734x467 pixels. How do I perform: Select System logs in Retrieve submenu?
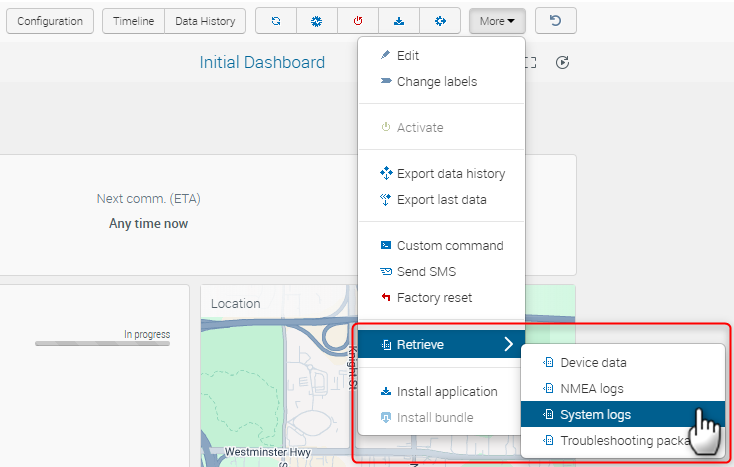pos(595,414)
